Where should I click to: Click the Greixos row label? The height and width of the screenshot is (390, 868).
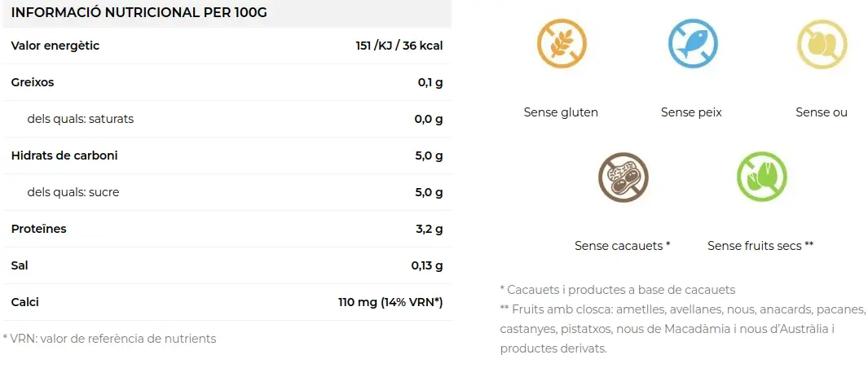33,82
